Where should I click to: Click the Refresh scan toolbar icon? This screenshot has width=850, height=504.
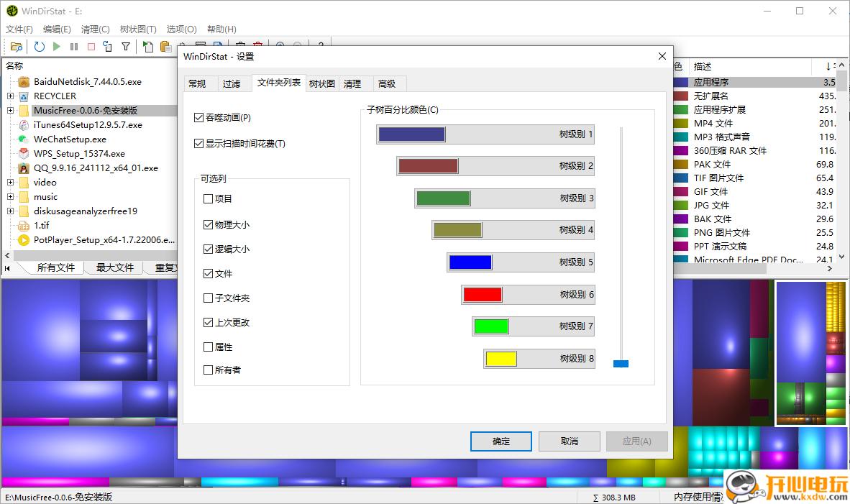[39, 46]
